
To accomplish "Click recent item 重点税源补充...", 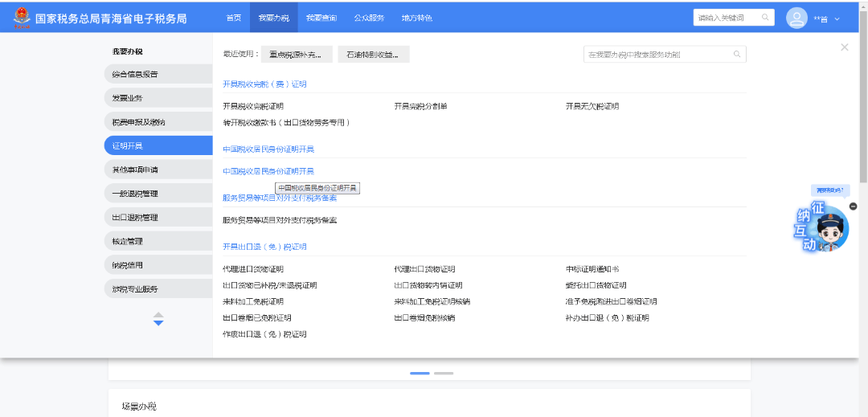I will pos(296,55).
